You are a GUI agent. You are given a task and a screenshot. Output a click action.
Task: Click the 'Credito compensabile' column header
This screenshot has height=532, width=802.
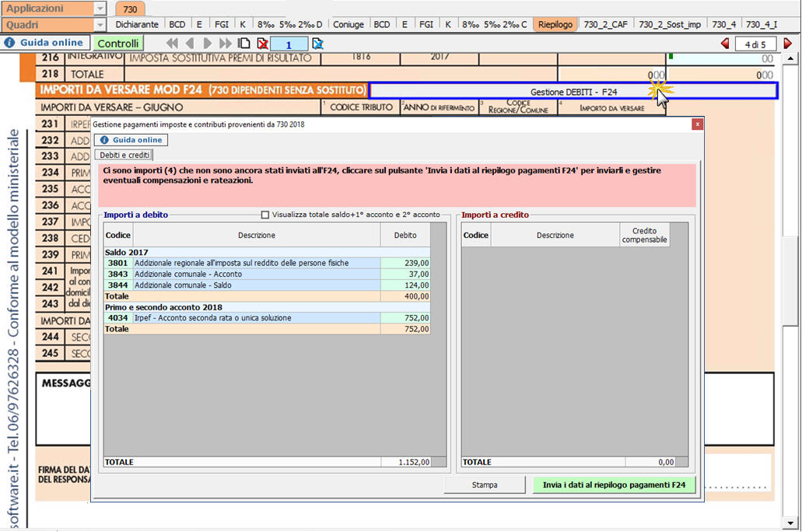coord(644,236)
